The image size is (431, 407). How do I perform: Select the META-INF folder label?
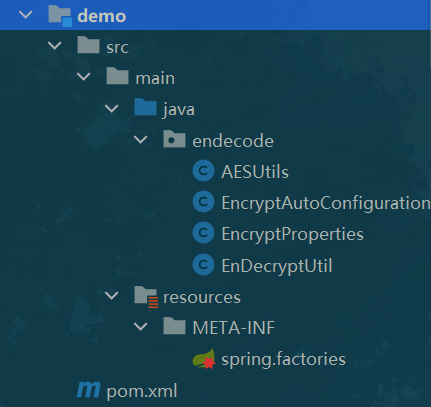[x=234, y=328]
